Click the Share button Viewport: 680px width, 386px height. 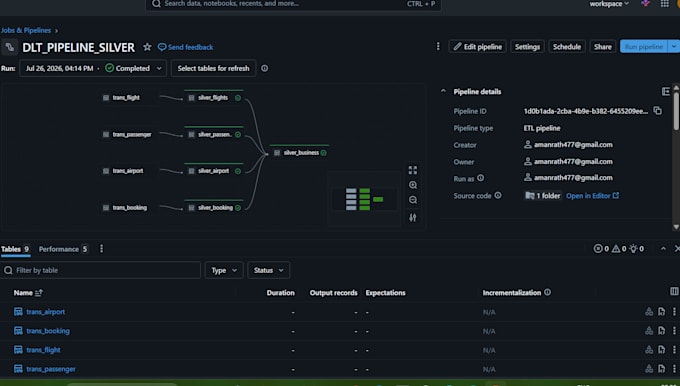[x=603, y=46]
